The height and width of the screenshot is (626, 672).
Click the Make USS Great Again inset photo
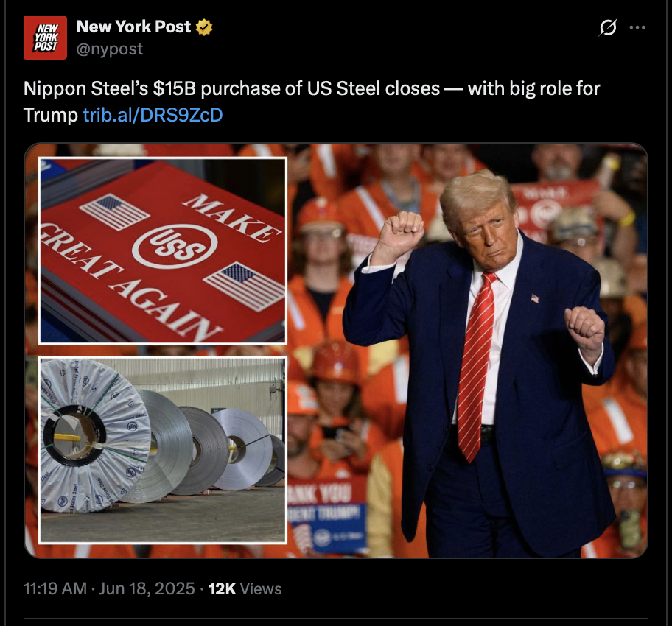[x=162, y=250]
